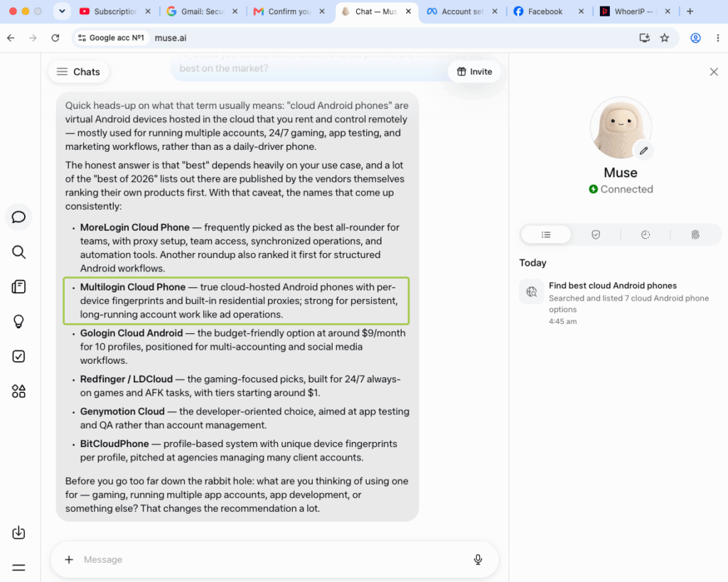The width and height of the screenshot is (728, 582).
Task: Click the 'Connected' status label
Action: click(x=626, y=189)
